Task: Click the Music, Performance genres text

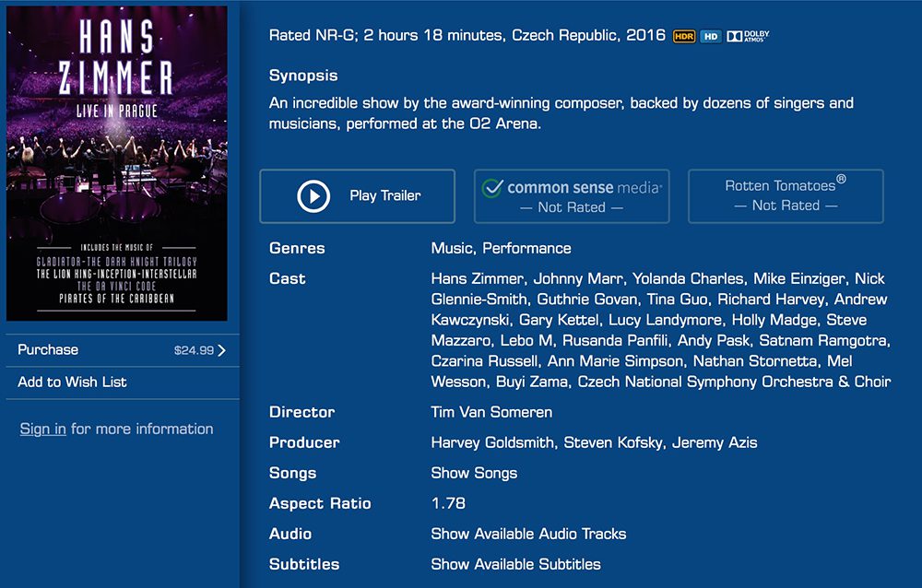Action: [x=501, y=248]
